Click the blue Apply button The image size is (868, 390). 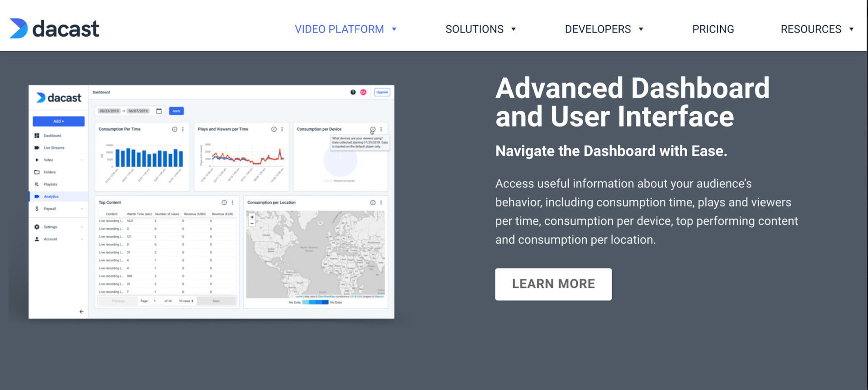coord(176,111)
